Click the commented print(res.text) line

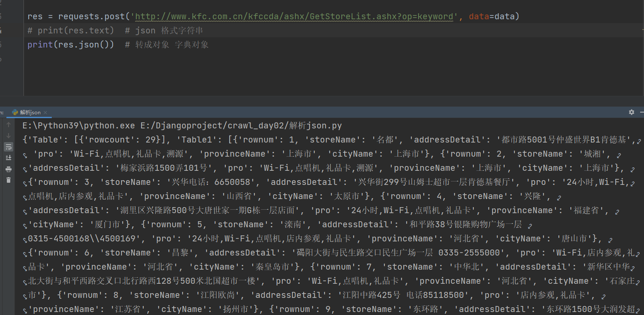pos(71,31)
